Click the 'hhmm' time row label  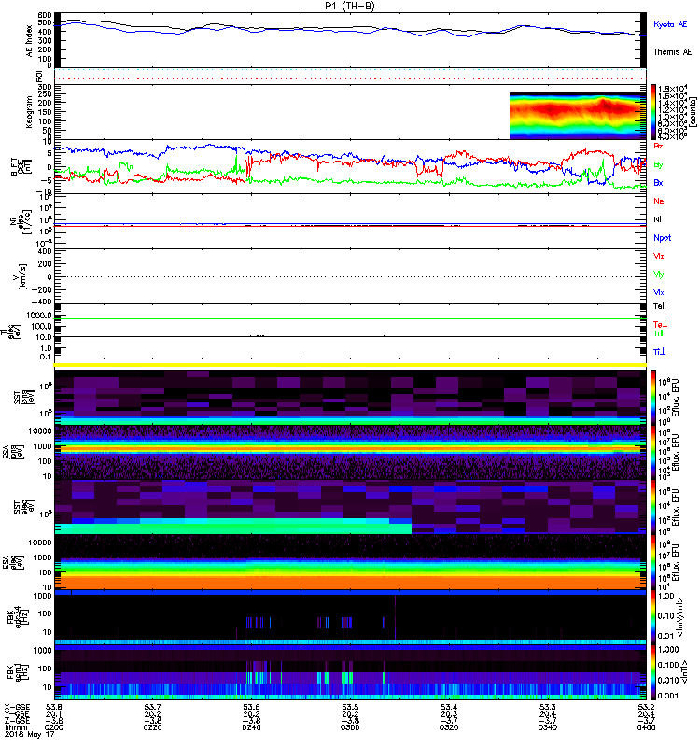(16, 727)
